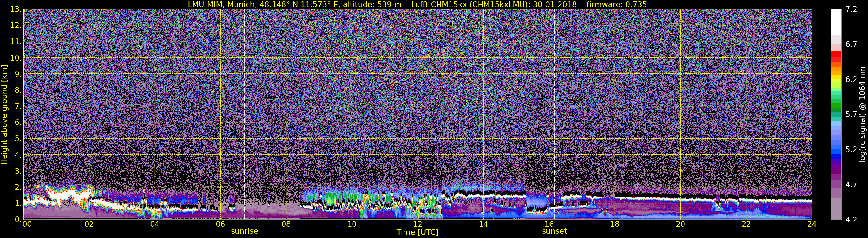The height and width of the screenshot is (238, 868).
Task: Click the height tick label '2.'
Action: [x=18, y=187]
